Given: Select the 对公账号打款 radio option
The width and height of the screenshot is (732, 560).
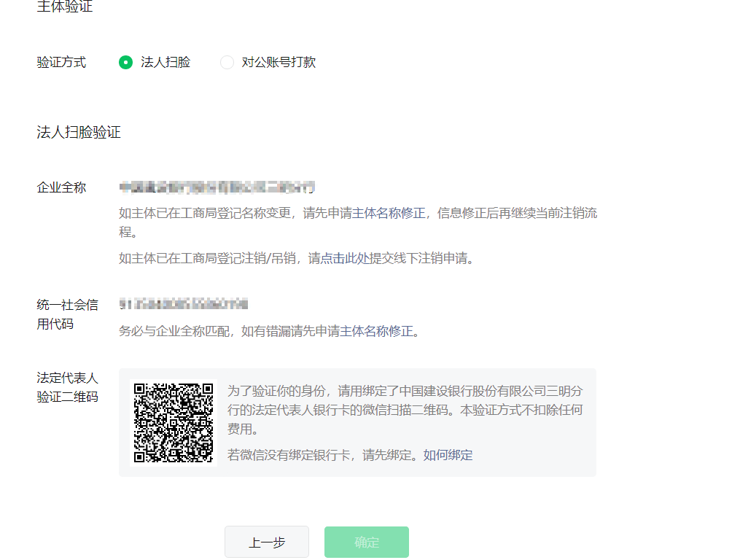Looking at the screenshot, I should [x=227, y=62].
